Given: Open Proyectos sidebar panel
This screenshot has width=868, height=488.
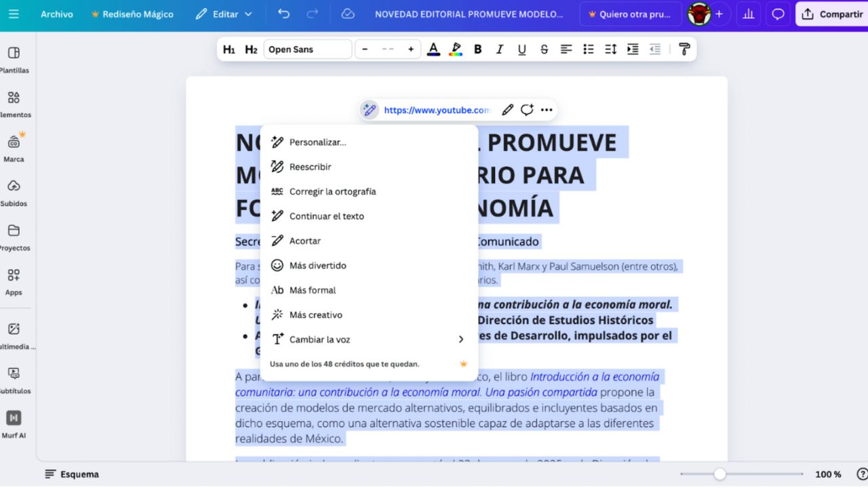Looking at the screenshot, I should (x=14, y=237).
